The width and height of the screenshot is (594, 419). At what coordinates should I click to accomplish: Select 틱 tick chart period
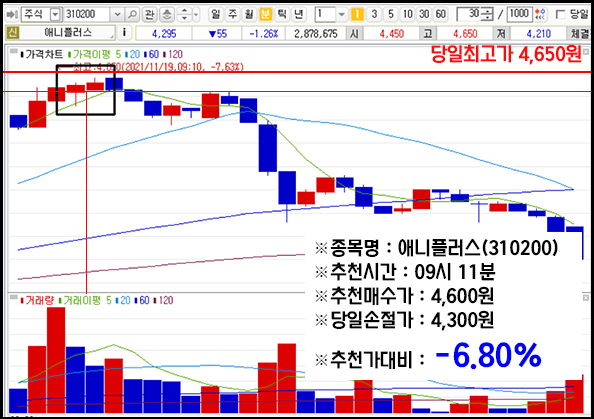pyautogui.click(x=282, y=14)
